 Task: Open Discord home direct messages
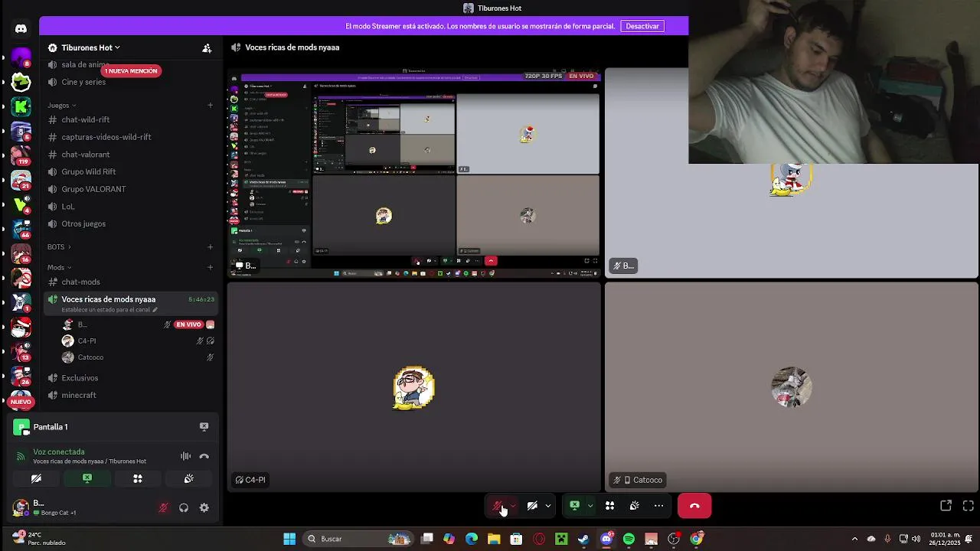21,28
